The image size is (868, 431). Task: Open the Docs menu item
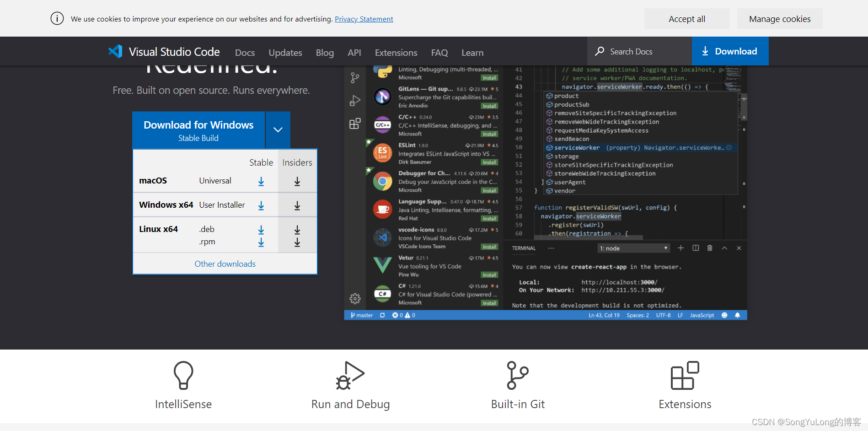tap(245, 53)
